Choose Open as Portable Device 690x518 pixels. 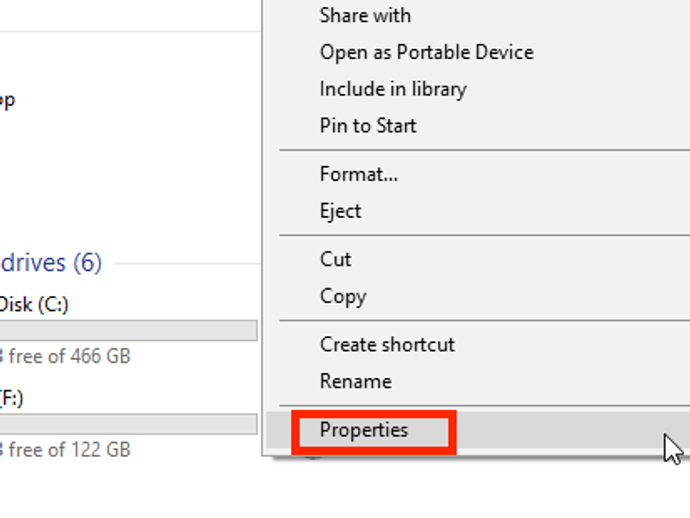[426, 52]
